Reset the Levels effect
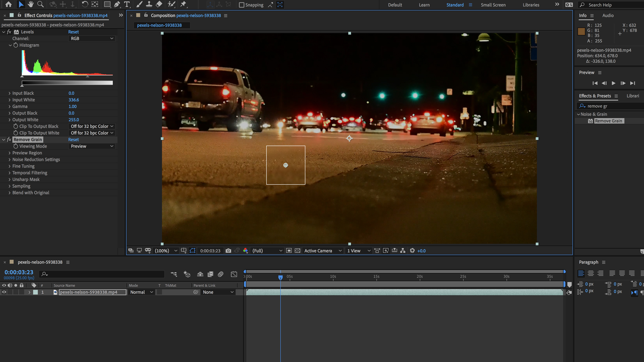 [73, 32]
